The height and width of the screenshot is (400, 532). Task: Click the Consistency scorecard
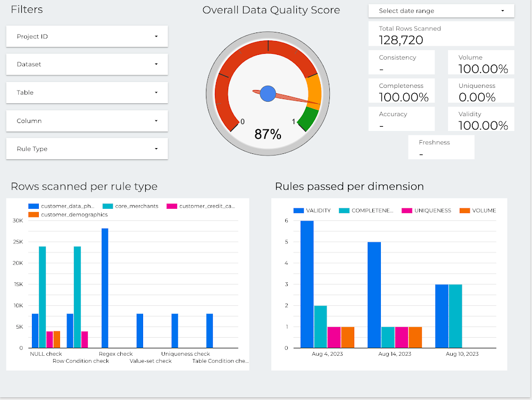coord(401,62)
